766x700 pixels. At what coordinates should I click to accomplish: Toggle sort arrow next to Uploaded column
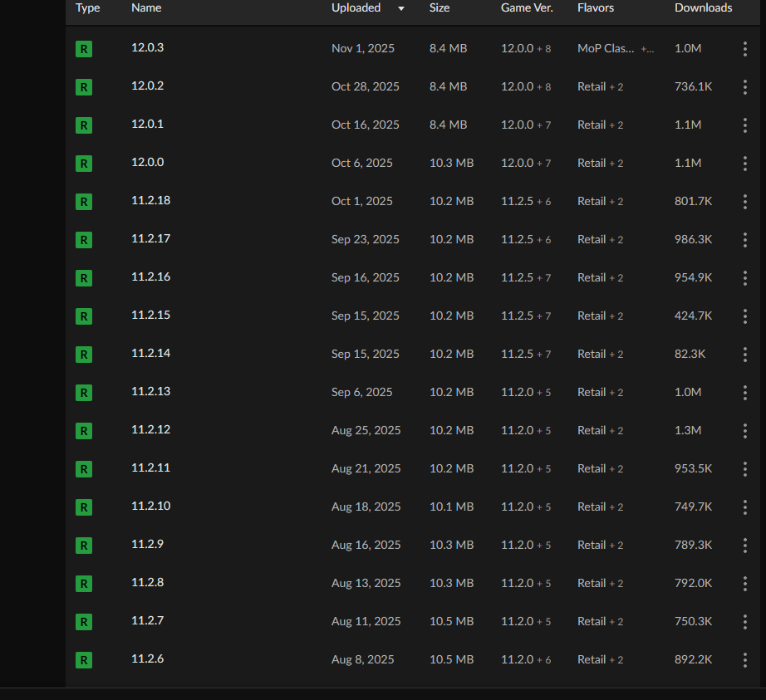[x=401, y=8]
